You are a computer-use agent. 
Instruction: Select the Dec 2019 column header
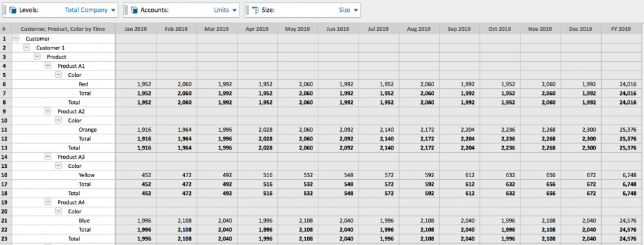[x=581, y=29]
